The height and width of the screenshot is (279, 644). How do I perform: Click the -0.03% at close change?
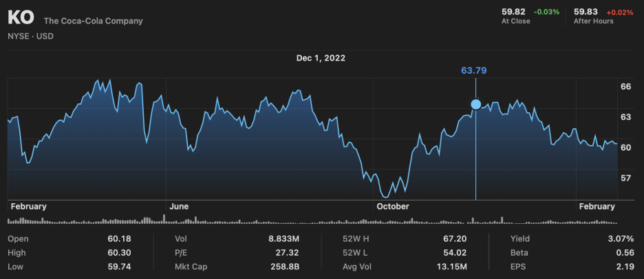(547, 12)
